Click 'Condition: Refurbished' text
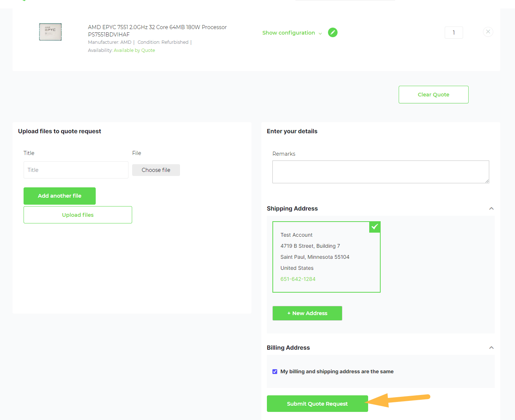Image resolution: width=515 pixels, height=420 pixels. (163, 42)
